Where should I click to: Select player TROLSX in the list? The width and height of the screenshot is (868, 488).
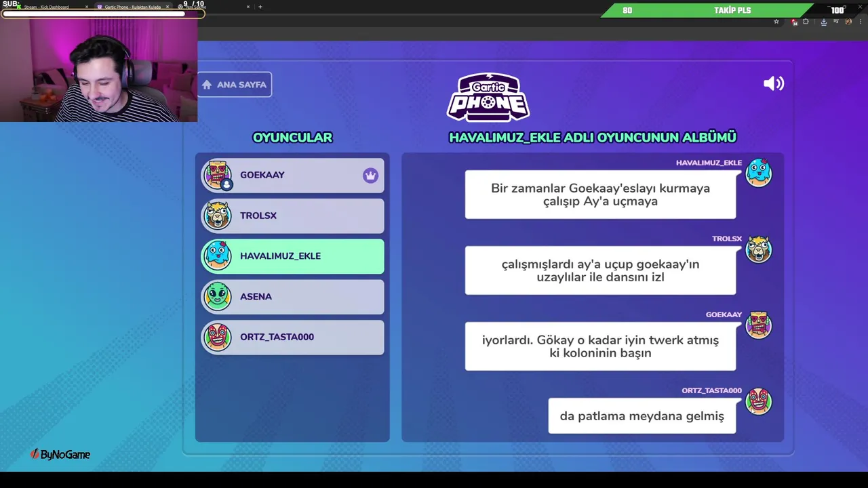pyautogui.click(x=292, y=216)
